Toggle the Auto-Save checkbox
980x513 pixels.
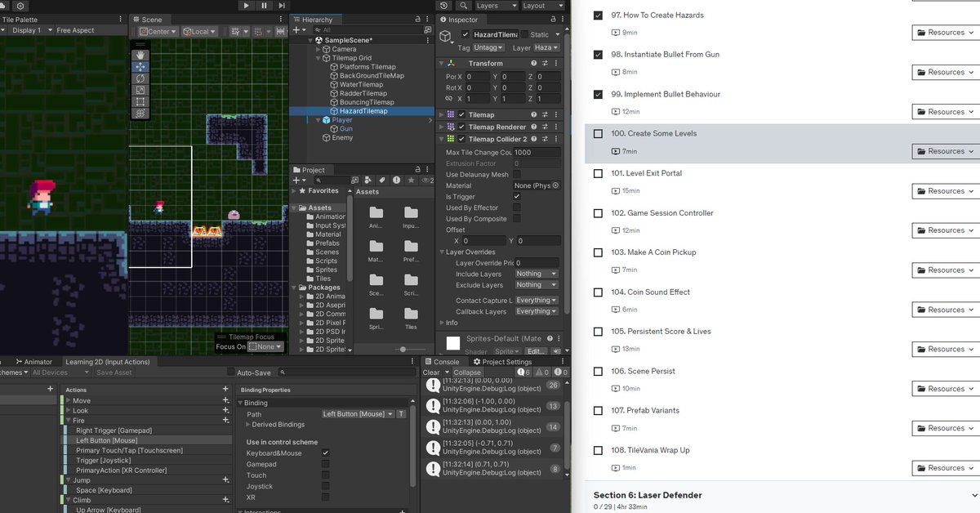click(x=230, y=372)
